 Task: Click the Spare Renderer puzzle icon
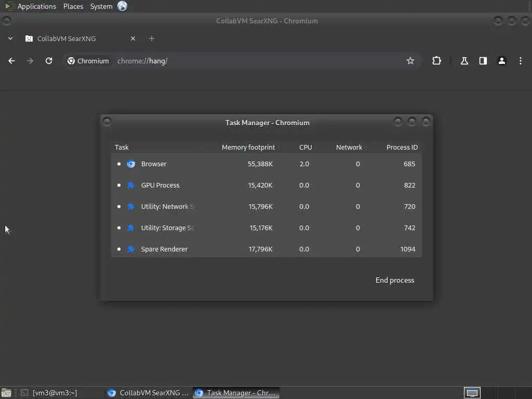130,249
